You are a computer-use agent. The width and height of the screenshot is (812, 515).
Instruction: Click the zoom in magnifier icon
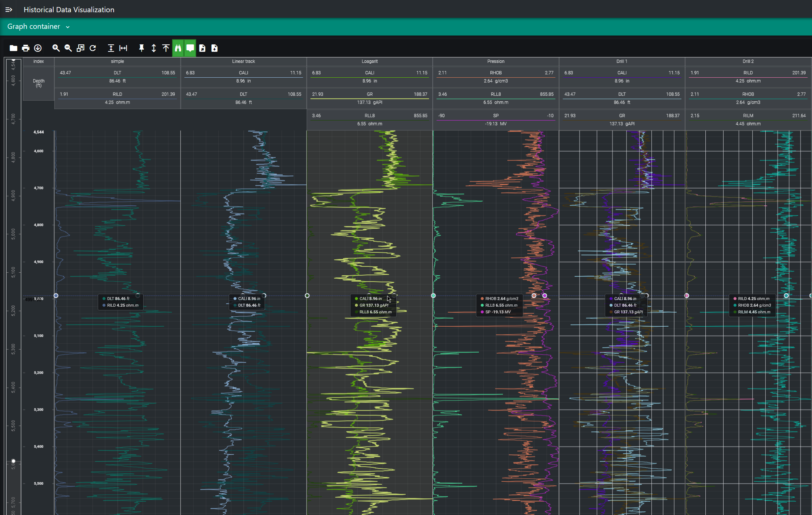[x=56, y=48]
